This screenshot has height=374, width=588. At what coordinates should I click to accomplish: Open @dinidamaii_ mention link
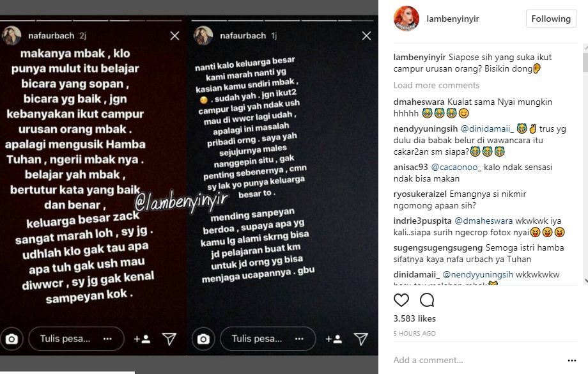(x=487, y=129)
